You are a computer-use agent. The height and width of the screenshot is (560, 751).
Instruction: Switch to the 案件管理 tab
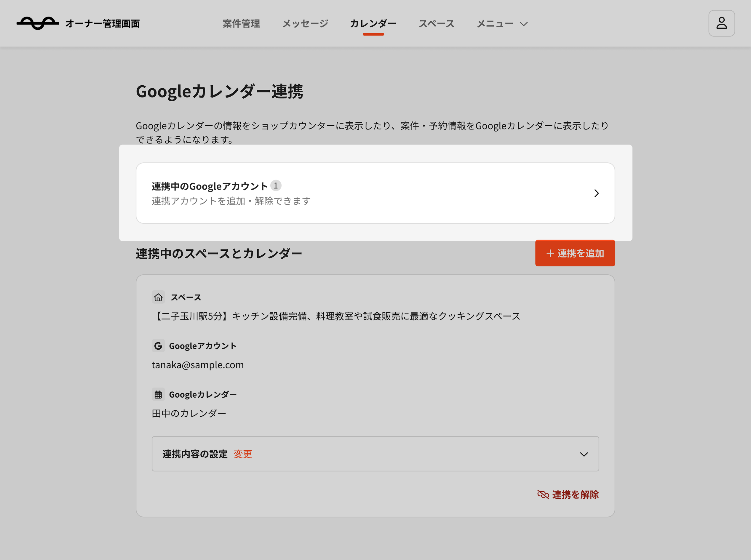(x=241, y=23)
